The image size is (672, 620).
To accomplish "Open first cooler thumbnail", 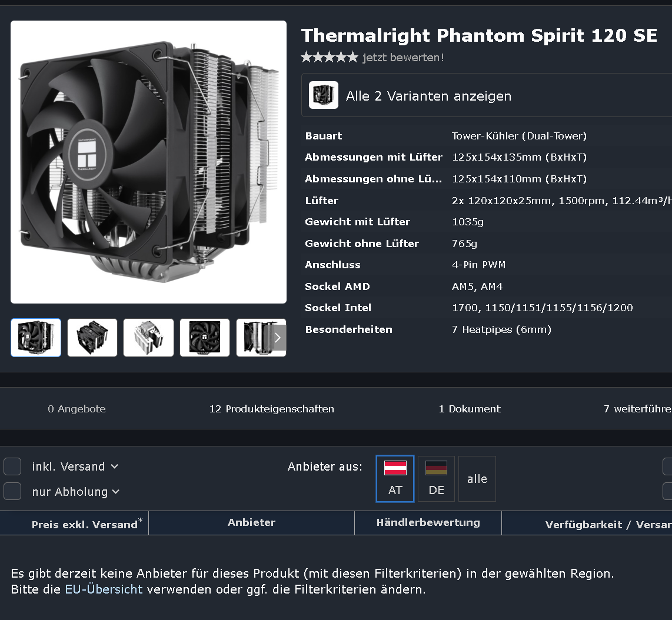I will [x=36, y=338].
